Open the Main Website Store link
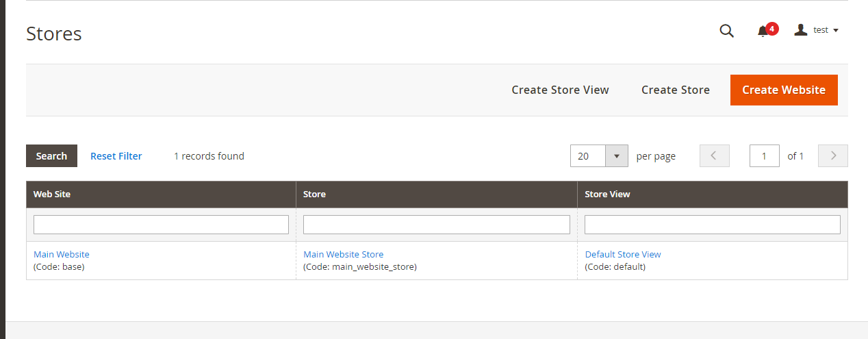Image resolution: width=868 pixels, height=339 pixels. (344, 254)
